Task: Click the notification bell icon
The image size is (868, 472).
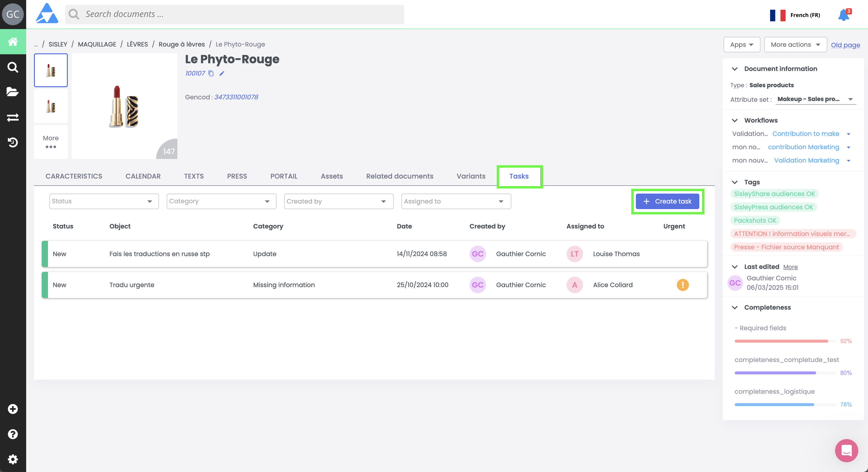Action: coord(844,15)
